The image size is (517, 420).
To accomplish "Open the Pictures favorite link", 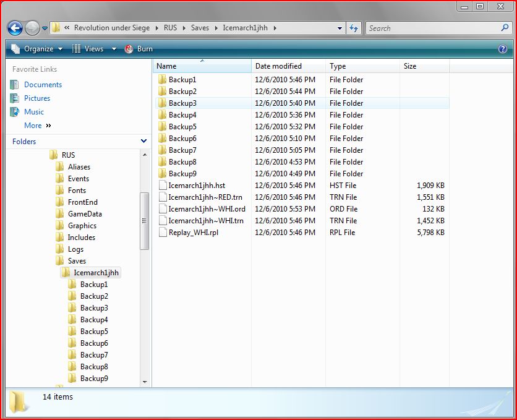I will (37, 98).
